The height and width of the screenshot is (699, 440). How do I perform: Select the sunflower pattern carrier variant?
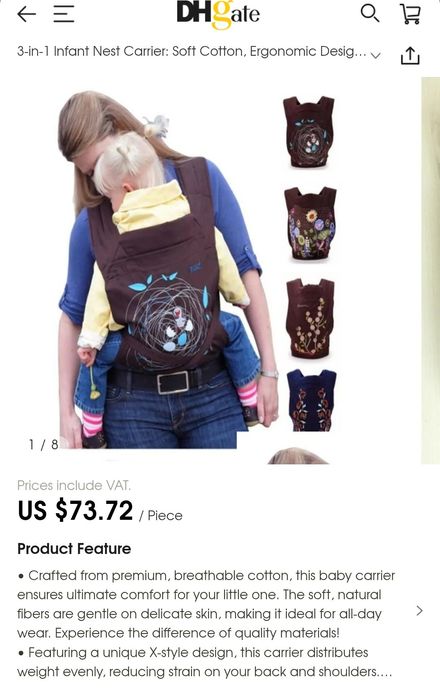(310, 224)
